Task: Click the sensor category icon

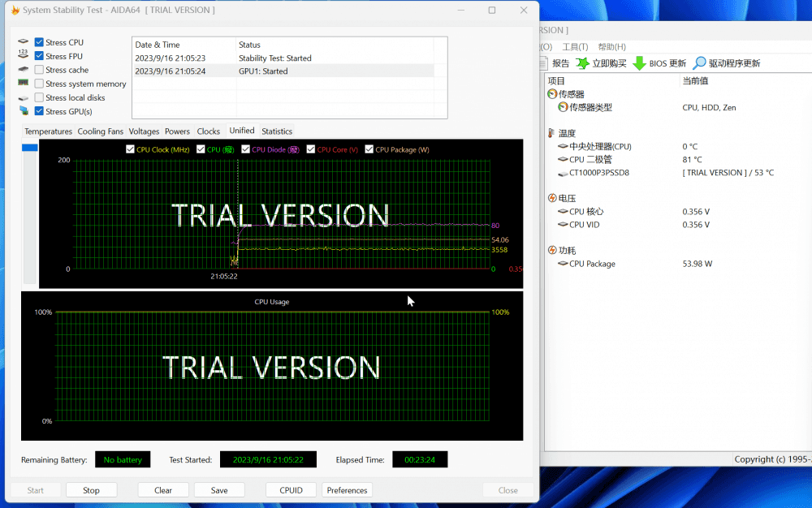Action: click(552, 94)
